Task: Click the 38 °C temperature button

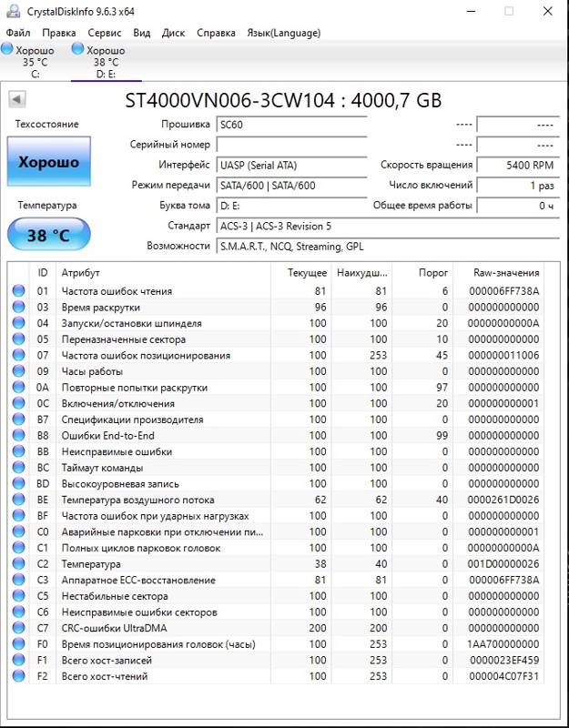Action: [49, 235]
